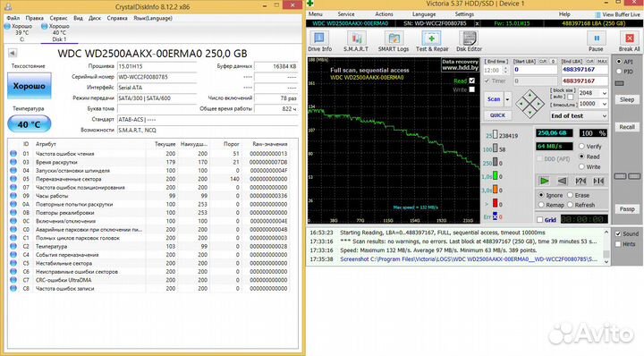Click the Start LBA input field
This screenshot has width=644, height=356.
536,70
